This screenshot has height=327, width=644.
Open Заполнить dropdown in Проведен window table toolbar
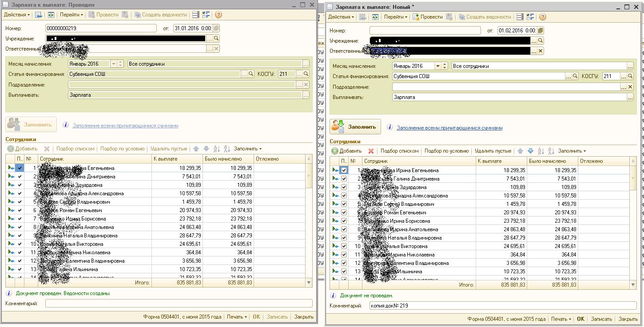click(x=248, y=149)
